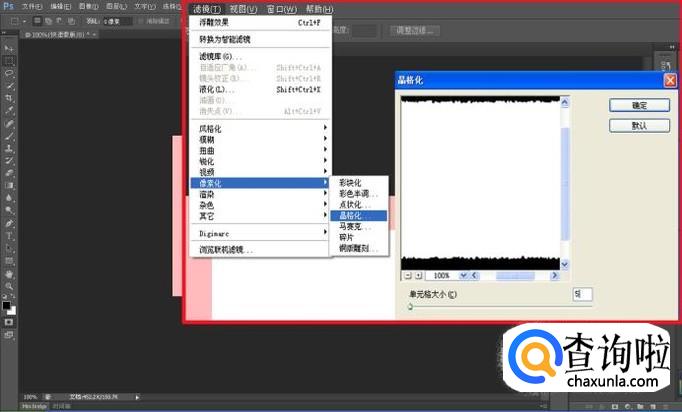The image size is (682, 412).
Task: Select the Lasso tool
Action: (9, 73)
